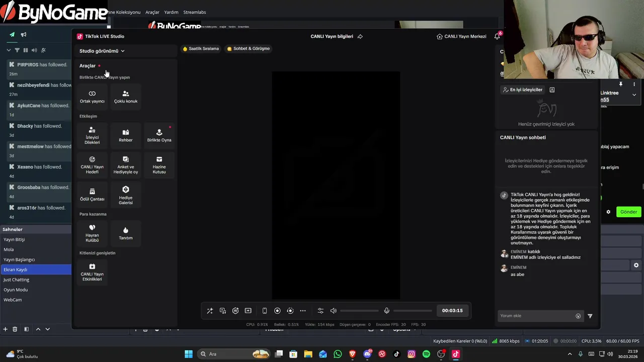Click the mobile phone view icon
The height and width of the screenshot is (362, 644).
[265, 311]
